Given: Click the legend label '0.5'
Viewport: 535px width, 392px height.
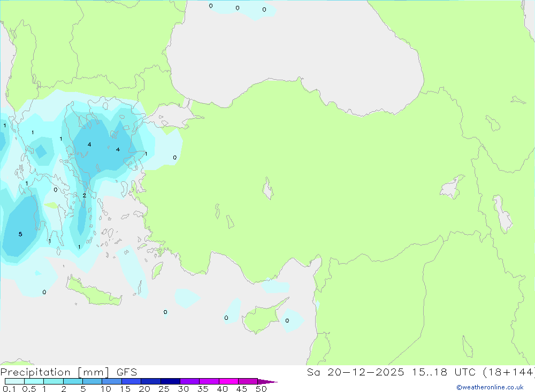Looking at the screenshot, I should click(29, 389).
